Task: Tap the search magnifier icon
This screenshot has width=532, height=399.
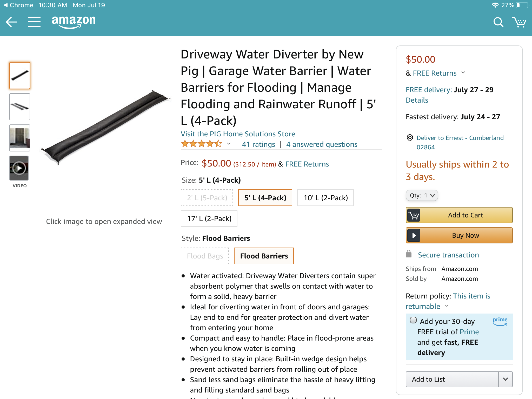Action: (498, 22)
